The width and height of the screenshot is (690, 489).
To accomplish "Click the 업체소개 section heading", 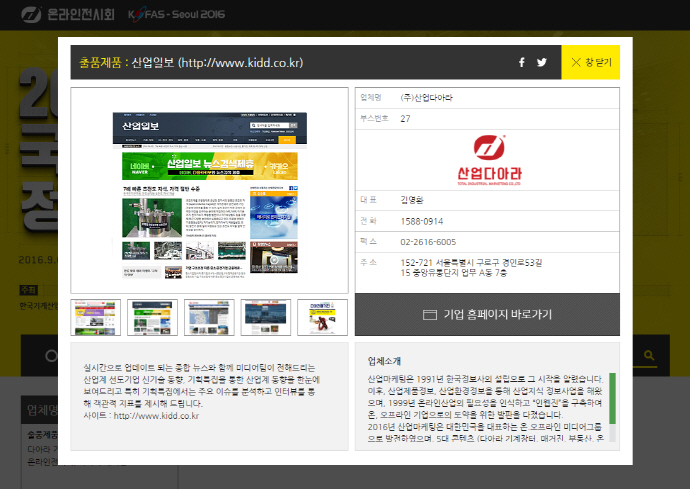I will click(384, 360).
